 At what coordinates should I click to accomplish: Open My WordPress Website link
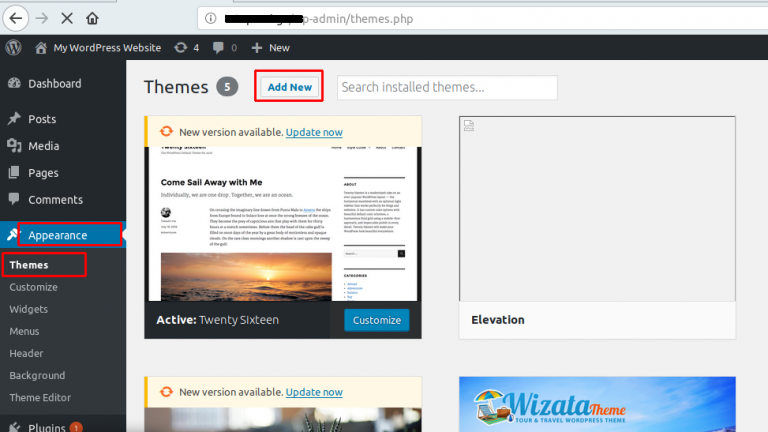[107, 48]
